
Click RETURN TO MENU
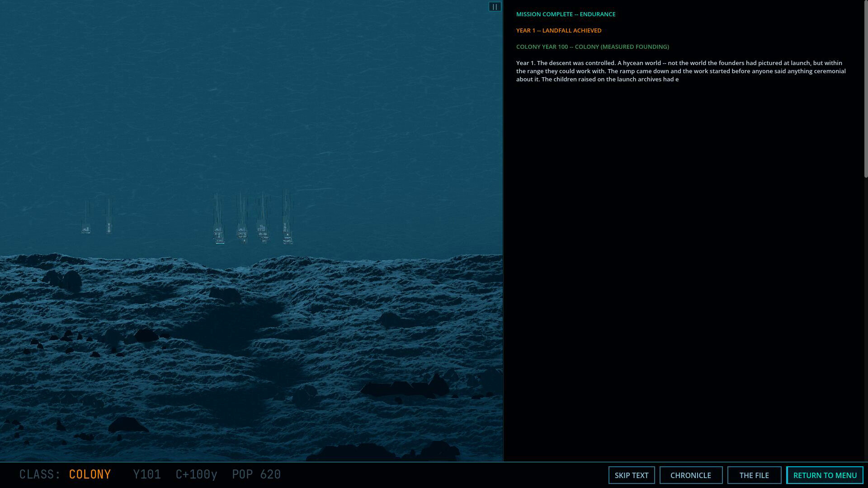tap(825, 475)
